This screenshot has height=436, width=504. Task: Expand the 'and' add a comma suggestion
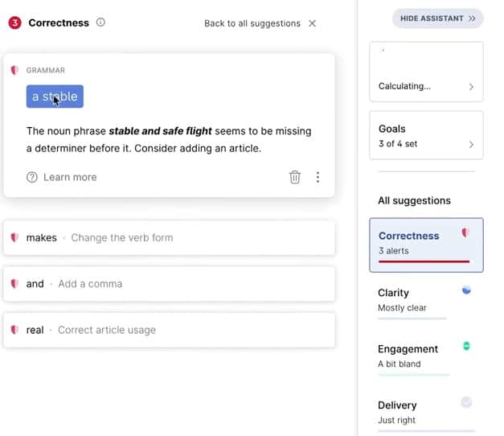pos(169,284)
